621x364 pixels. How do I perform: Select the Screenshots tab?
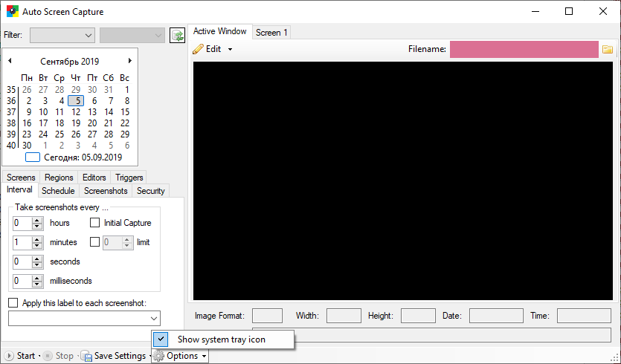[106, 191]
